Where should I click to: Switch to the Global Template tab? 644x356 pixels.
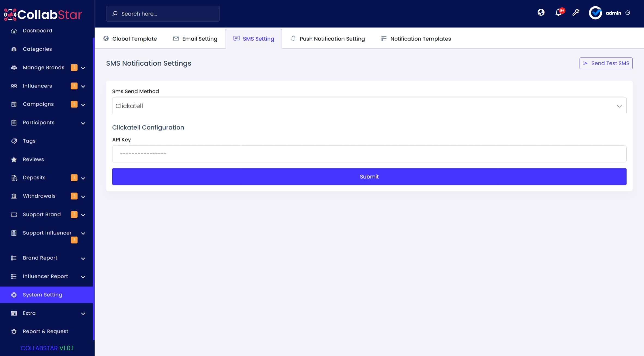coord(130,39)
